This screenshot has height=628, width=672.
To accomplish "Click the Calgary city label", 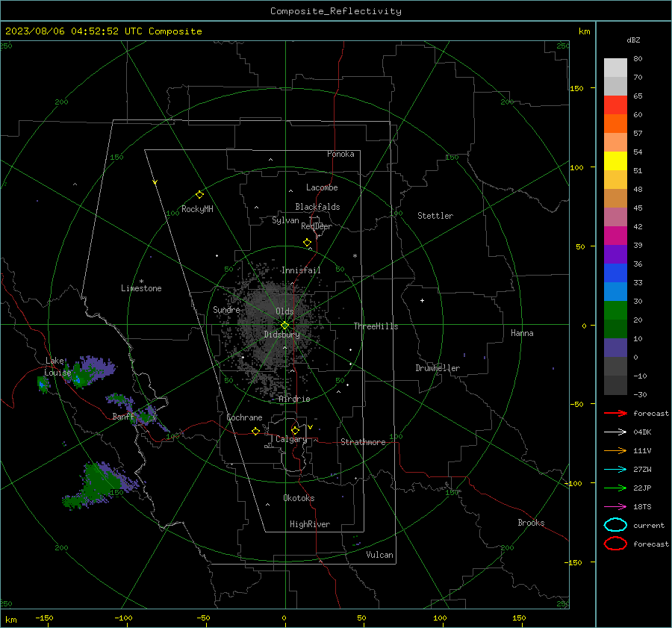I will tap(291, 439).
